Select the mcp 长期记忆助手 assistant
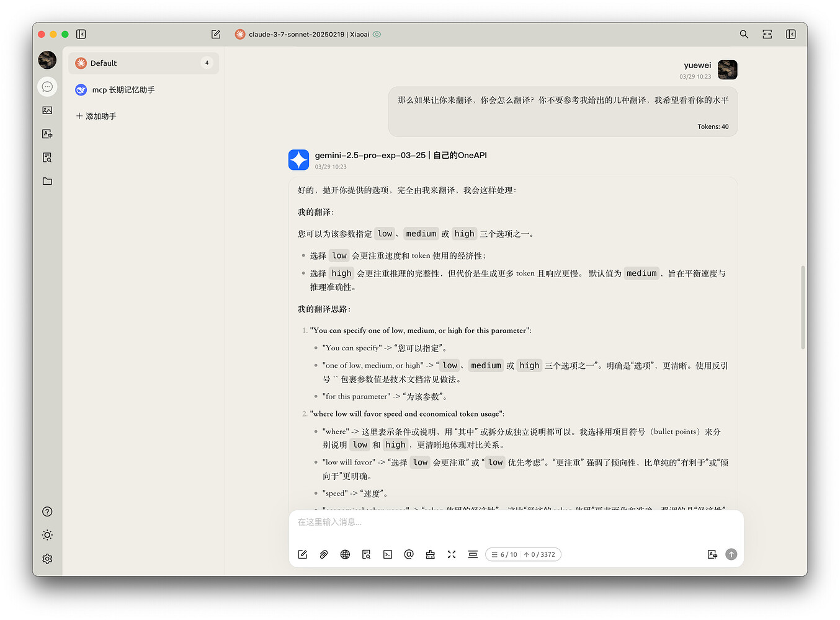Screen dimensions: 840x620 143,90
